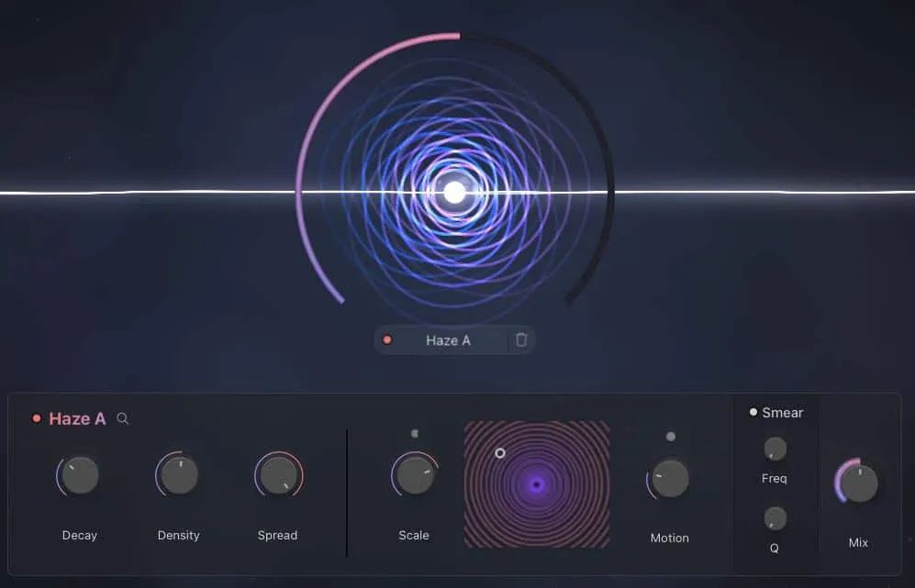The image size is (915, 588).
Task: Toggle the red power dot in the Haze A pill
Action: tap(387, 340)
